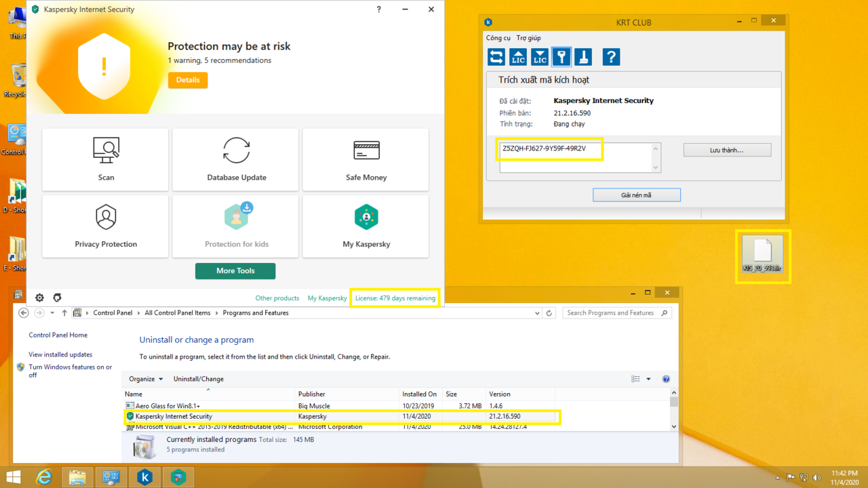868x488 pixels.
Task: Click the question mark help in Kaspersky title bar
Action: [x=378, y=9]
